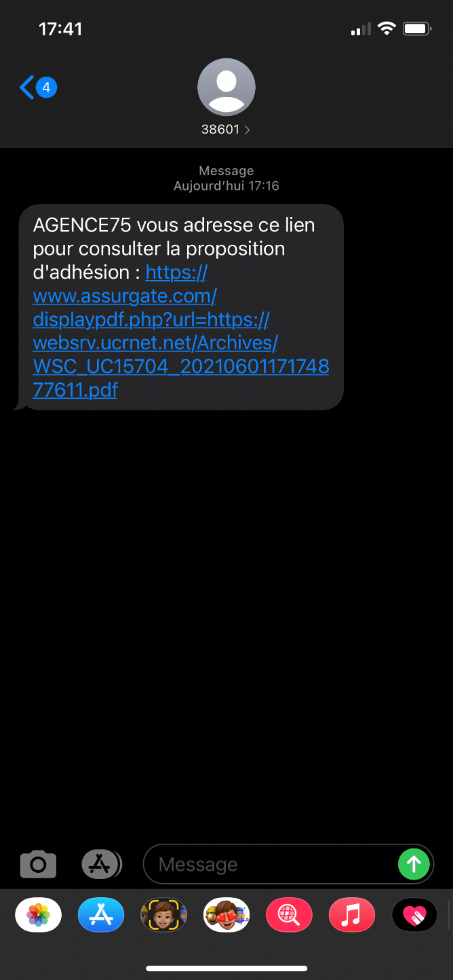This screenshot has height=980, width=453.
Task: Open Music app icon in app strip
Action: tap(351, 915)
